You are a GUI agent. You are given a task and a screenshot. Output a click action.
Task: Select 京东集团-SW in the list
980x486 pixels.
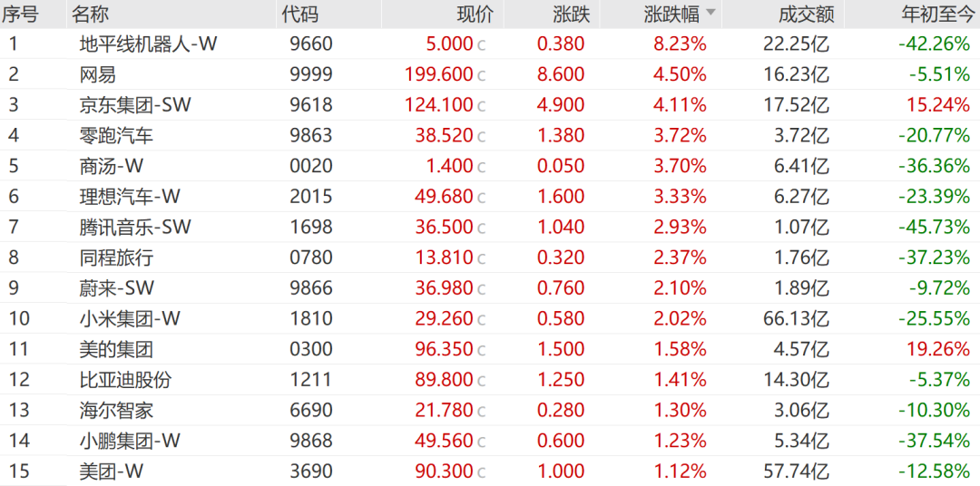pos(490,105)
